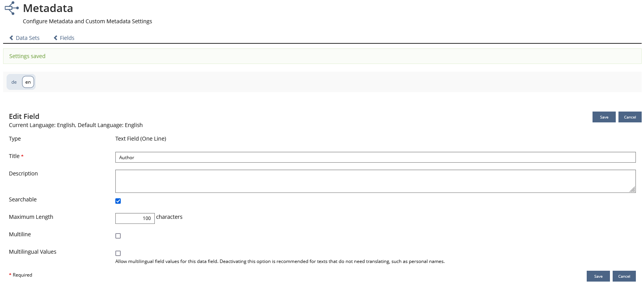
Task: Click the 'Description' label
Action: point(23,174)
